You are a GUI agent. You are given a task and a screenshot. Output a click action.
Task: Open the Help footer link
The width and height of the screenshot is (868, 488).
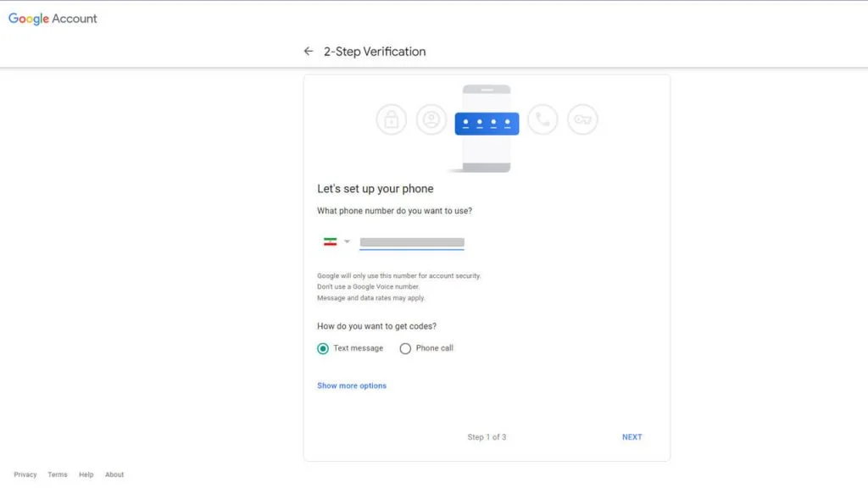coord(86,474)
